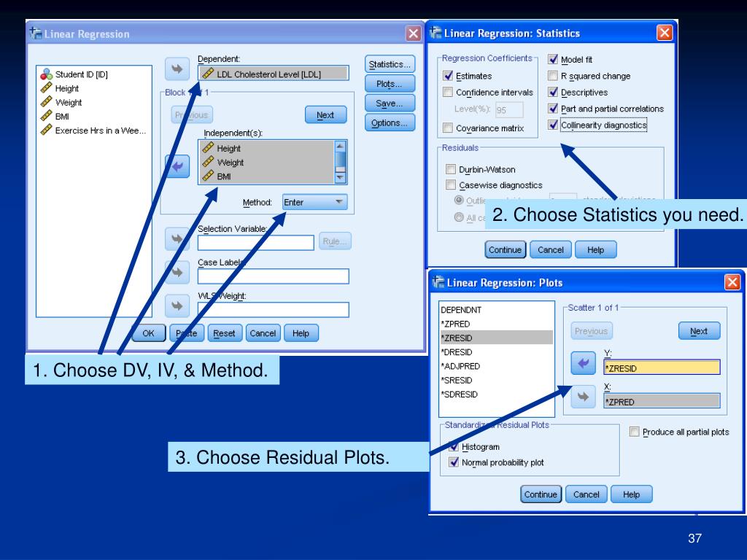747x560 pixels.
Task: Toggle Collinearity diagnostics checkbox
Action: click(553, 125)
